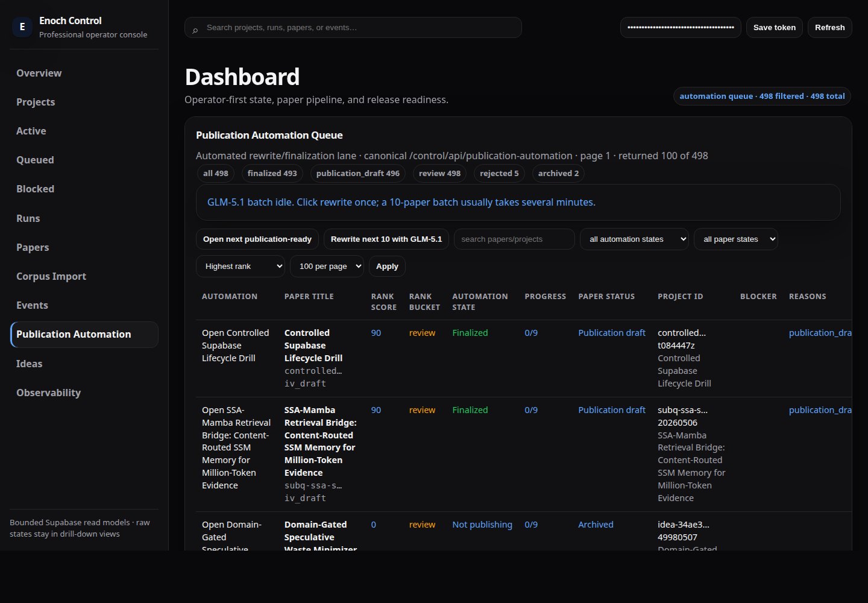This screenshot has width=868, height=603.
Task: Click 'Publication draft' status in SSA-Mamba row
Action: pos(612,410)
